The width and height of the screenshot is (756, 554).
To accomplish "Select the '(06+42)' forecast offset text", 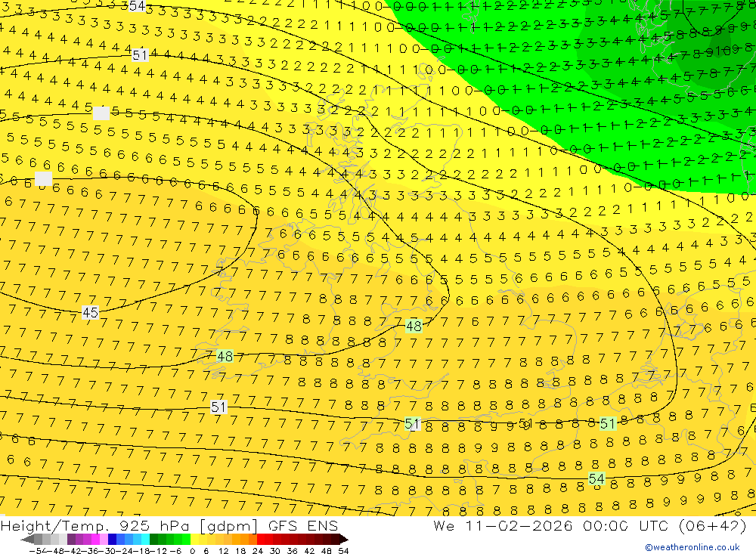I will tap(711, 525).
